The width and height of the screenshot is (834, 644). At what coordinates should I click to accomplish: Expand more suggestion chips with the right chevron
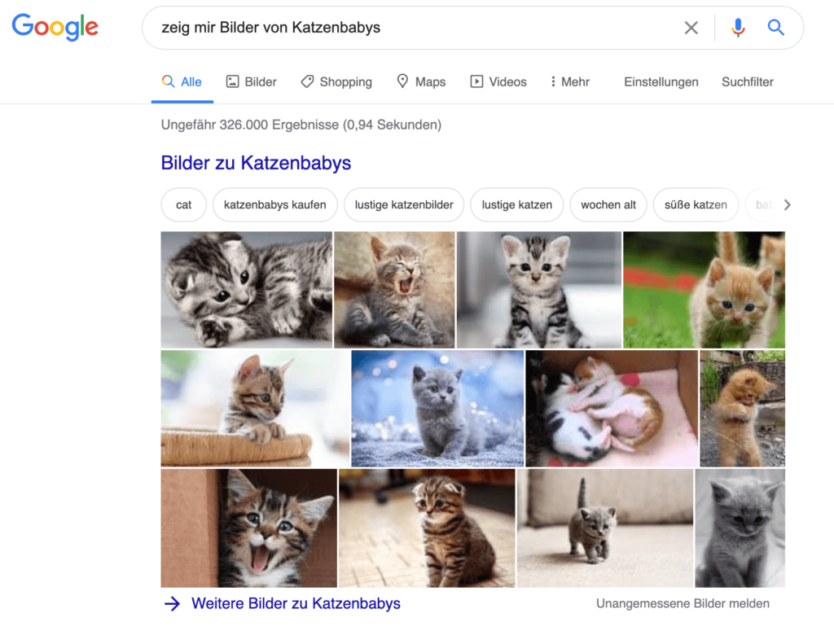coord(787,204)
